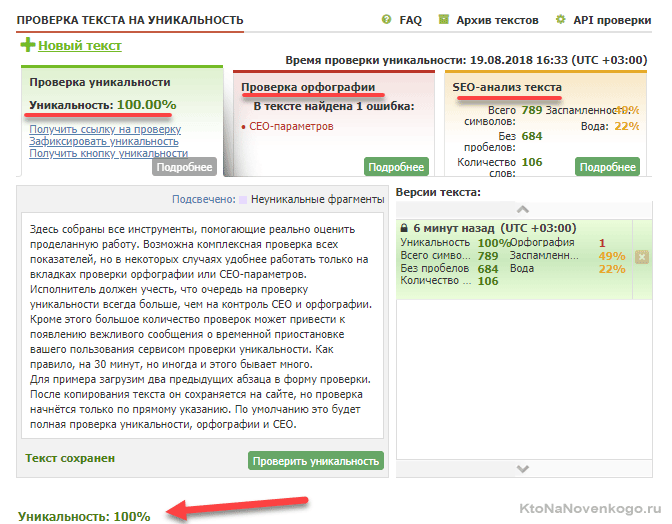Click the misspelled word СЕО-параметров

coord(291,126)
